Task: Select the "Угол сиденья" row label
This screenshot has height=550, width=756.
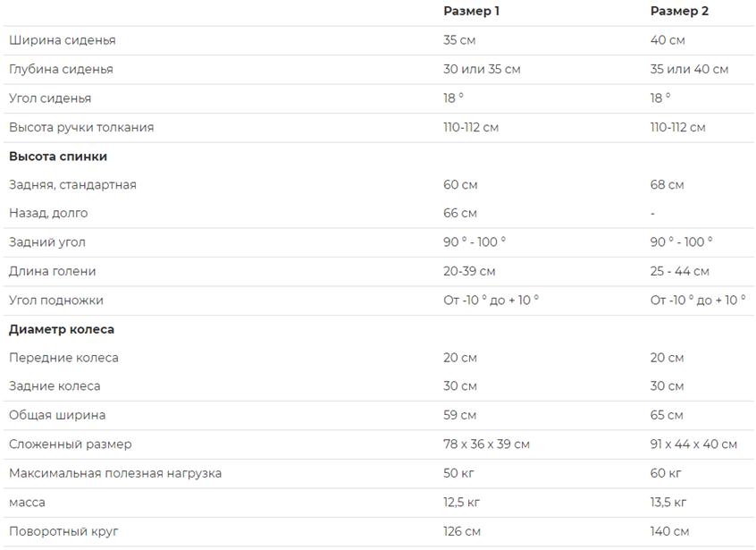Action: (x=50, y=98)
